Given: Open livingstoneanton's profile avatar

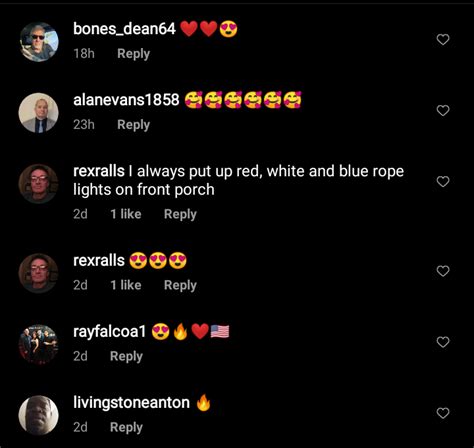Looking at the screenshot, I should 39,415.
